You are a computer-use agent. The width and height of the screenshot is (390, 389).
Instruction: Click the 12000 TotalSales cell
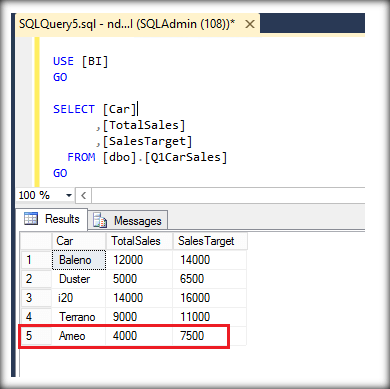point(139,260)
